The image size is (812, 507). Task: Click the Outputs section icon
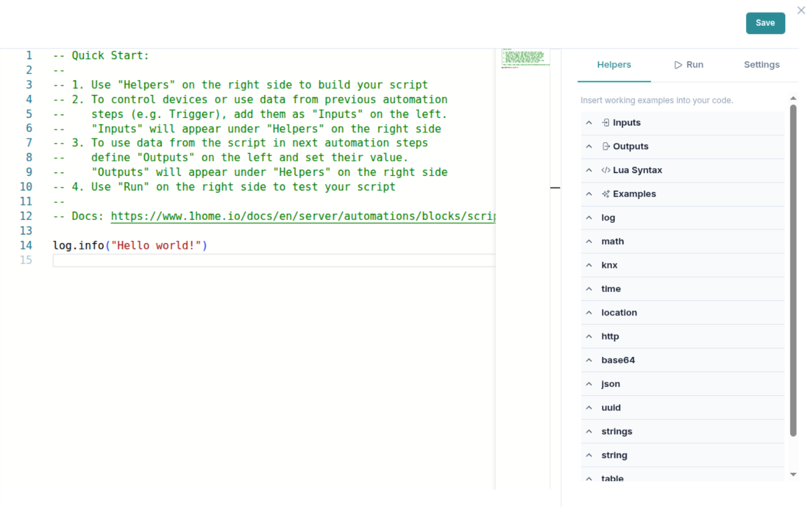click(605, 146)
